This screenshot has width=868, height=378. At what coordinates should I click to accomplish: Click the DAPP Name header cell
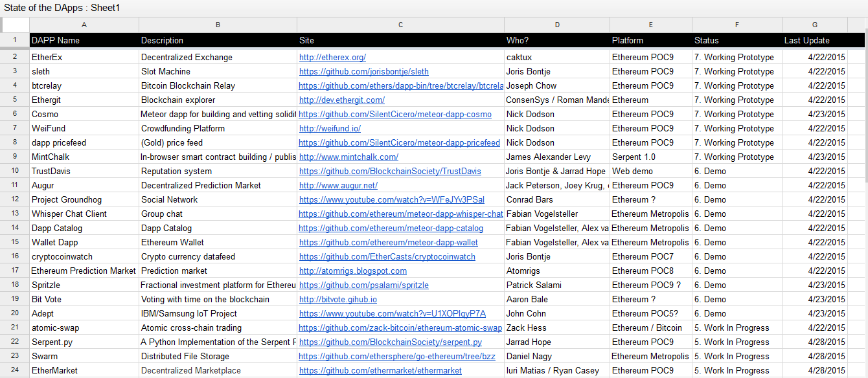pos(84,40)
